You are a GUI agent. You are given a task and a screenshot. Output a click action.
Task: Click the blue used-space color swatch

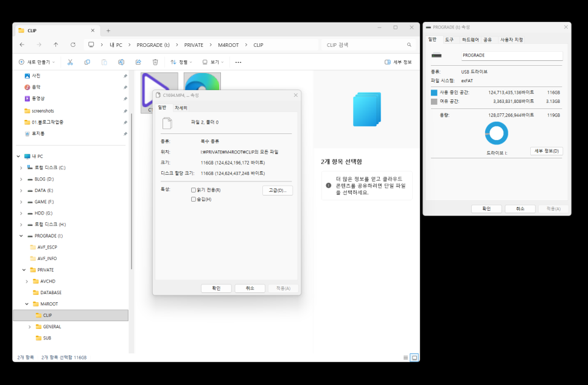[x=434, y=93]
